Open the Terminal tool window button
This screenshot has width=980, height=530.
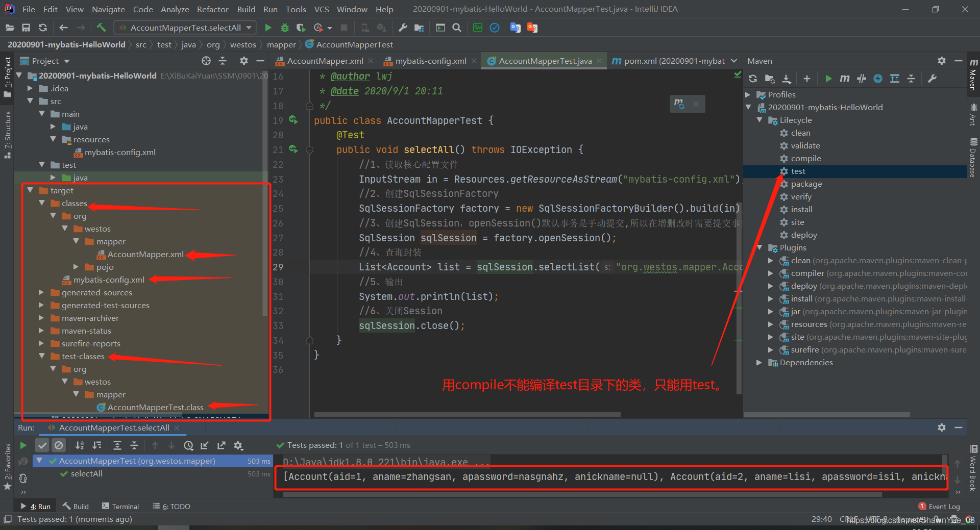click(120, 506)
